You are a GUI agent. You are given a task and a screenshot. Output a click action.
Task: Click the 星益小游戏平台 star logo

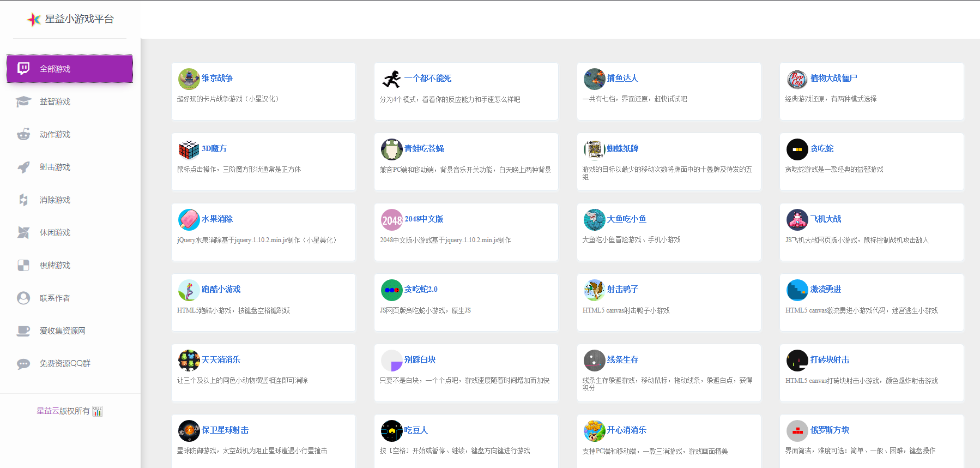[34, 20]
